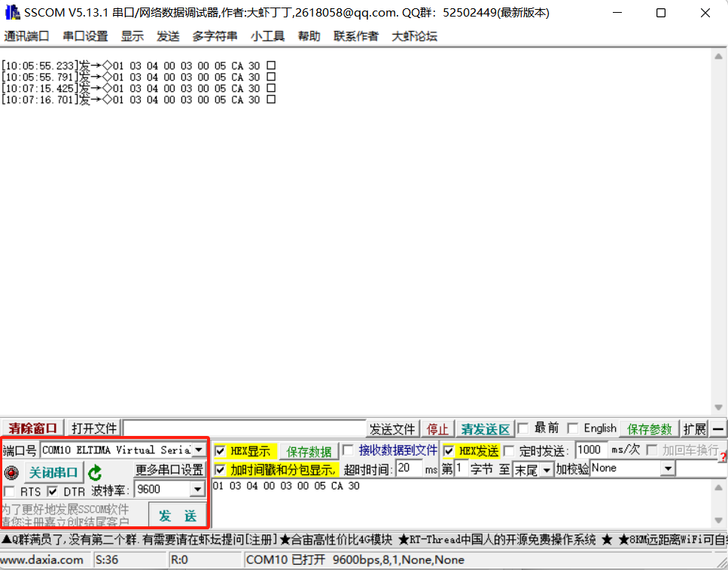
Task: Click the 第 1 字节 start byte field
Action: point(461,468)
